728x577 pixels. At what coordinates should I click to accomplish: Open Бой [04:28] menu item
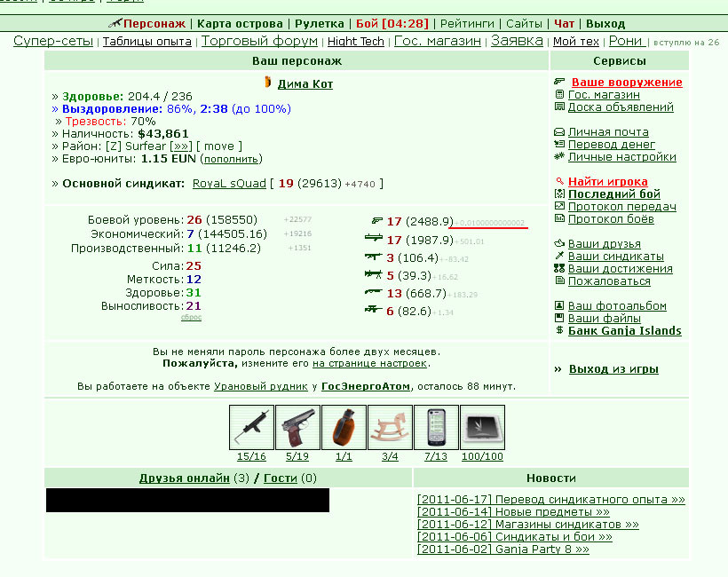[392, 24]
